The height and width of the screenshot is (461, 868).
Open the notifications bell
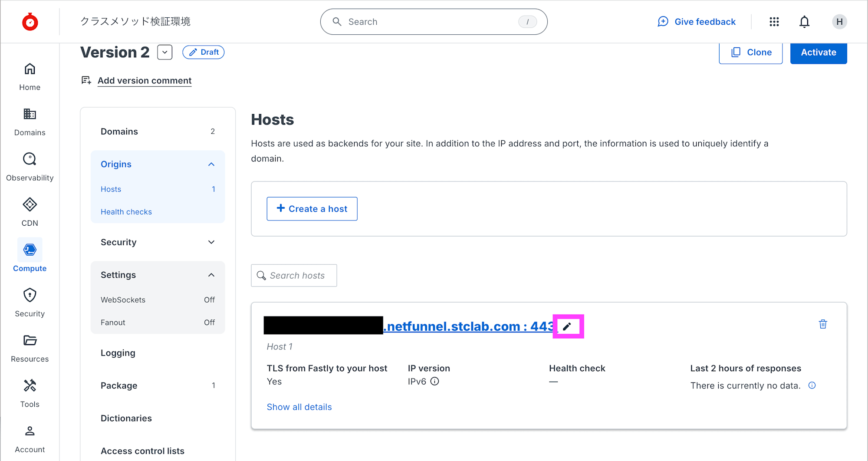pos(804,22)
